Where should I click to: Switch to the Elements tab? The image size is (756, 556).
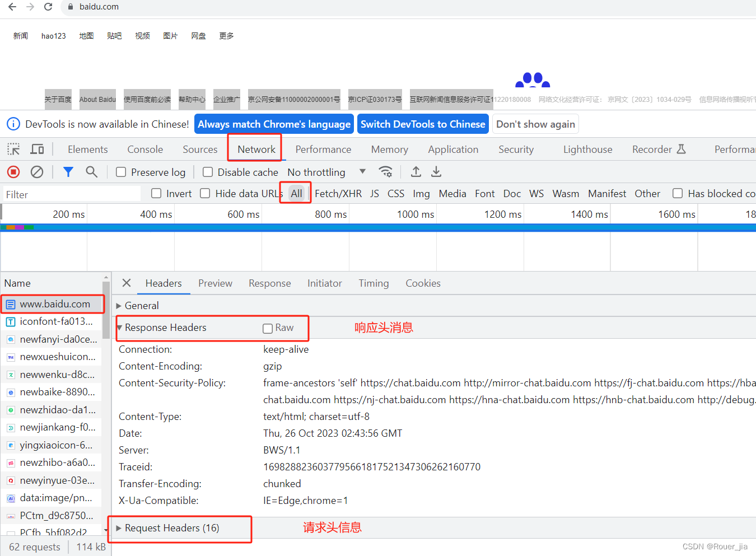(88, 149)
